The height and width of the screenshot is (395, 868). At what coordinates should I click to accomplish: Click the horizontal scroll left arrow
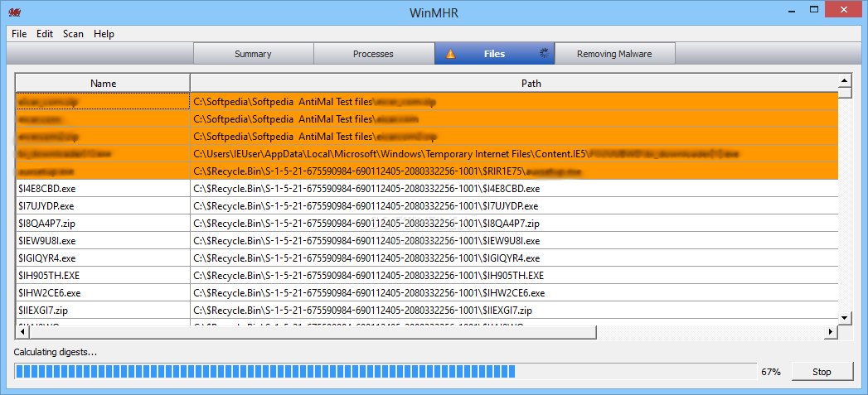pos(22,332)
